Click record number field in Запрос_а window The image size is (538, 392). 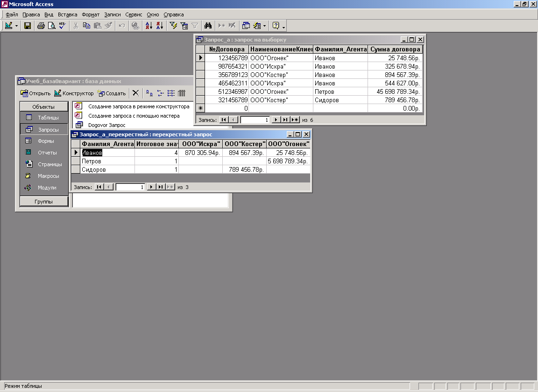pos(255,119)
